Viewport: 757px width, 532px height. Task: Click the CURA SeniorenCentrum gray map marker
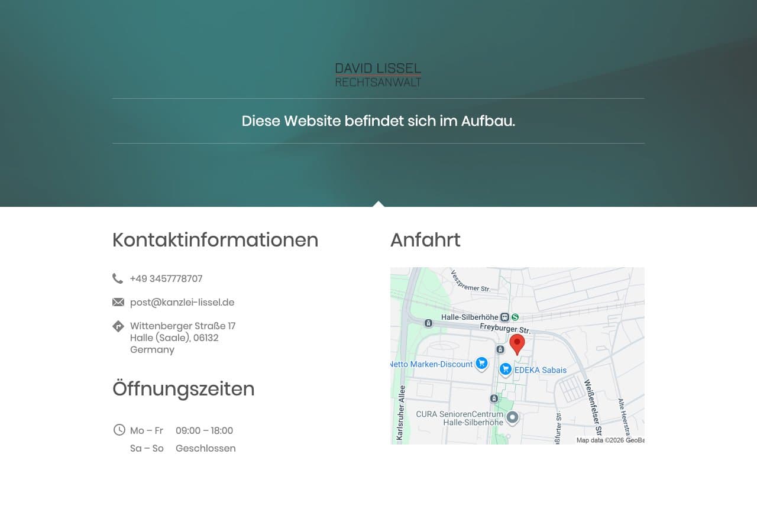[512, 417]
